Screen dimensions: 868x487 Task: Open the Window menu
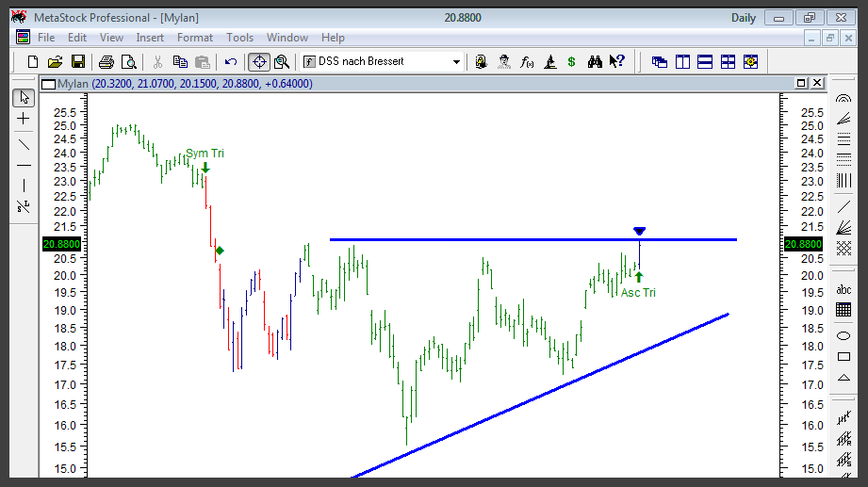coord(287,38)
